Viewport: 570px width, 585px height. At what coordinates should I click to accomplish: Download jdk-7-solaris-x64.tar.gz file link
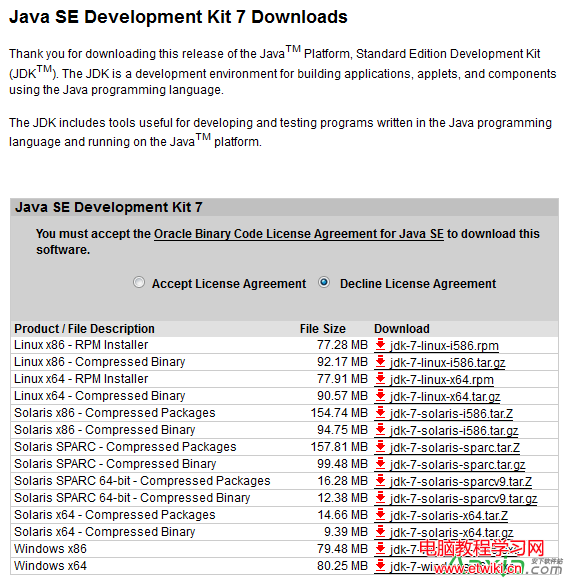452,533
